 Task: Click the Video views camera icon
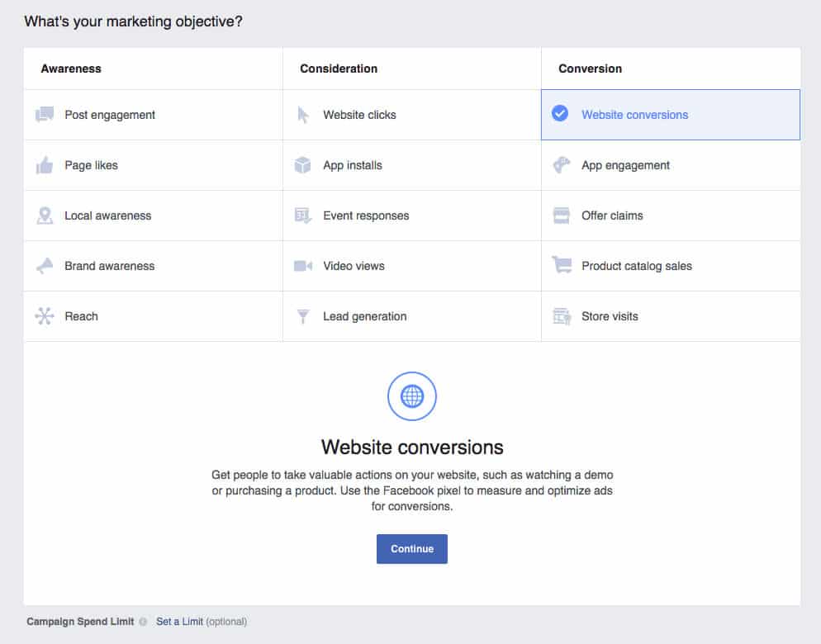302,266
